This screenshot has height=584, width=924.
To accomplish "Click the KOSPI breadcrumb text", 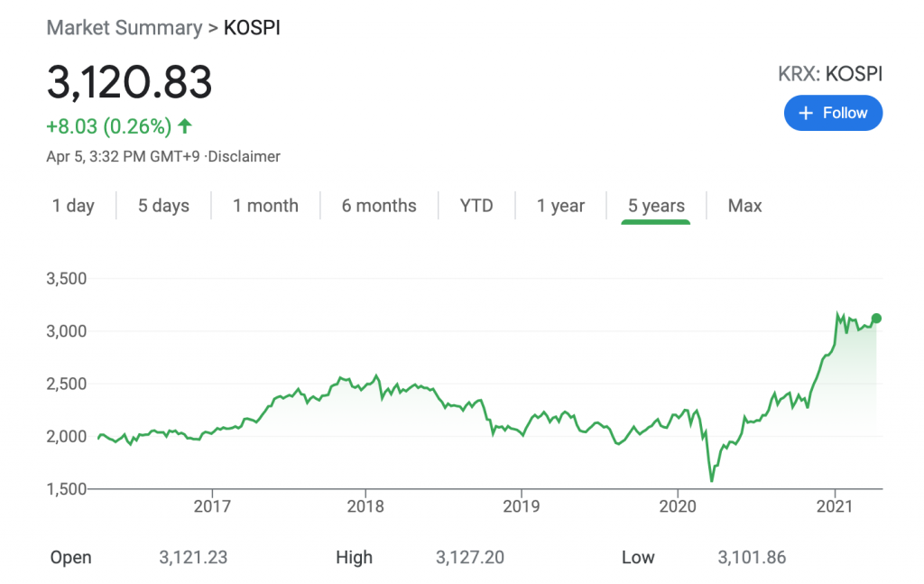I will click(252, 27).
